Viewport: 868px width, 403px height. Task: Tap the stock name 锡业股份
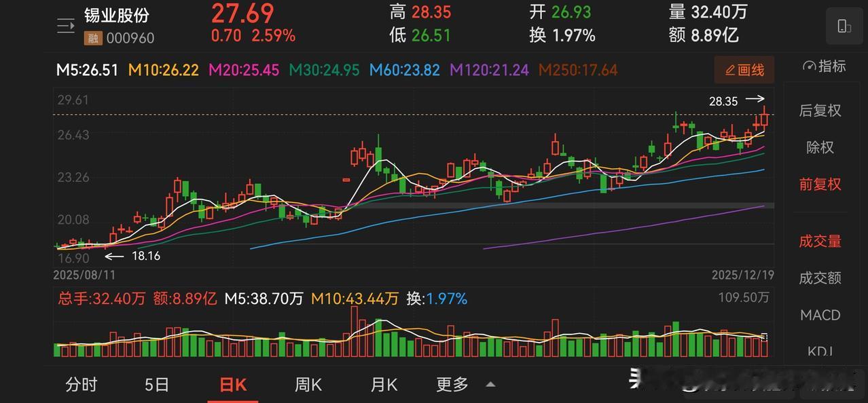(x=117, y=15)
